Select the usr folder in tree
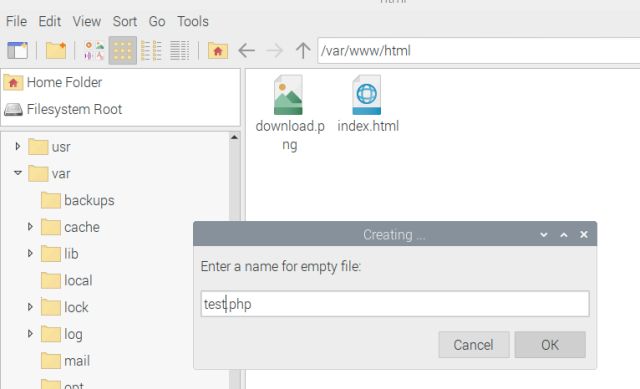Viewport: 640px width, 389px height. pyautogui.click(x=49, y=147)
